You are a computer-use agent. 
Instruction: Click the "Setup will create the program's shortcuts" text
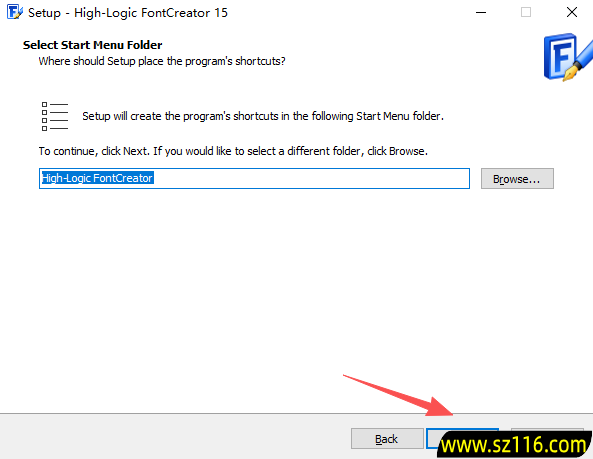coord(263,116)
